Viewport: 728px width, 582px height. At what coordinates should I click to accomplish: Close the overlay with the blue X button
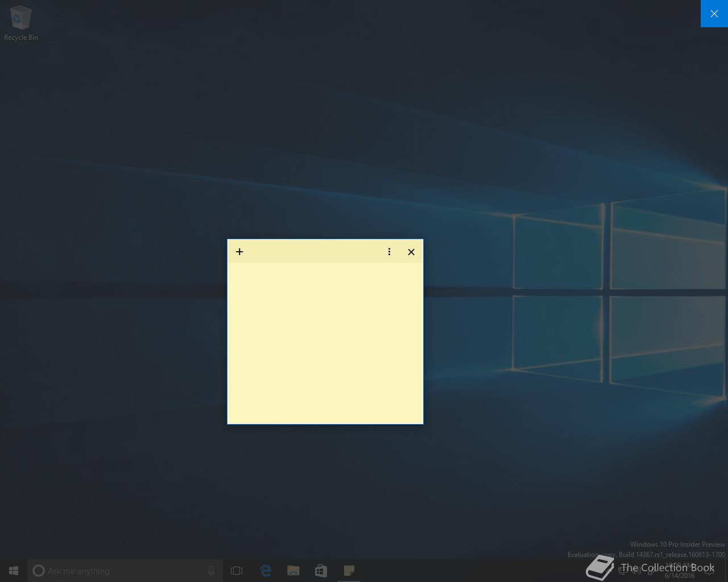click(x=714, y=14)
